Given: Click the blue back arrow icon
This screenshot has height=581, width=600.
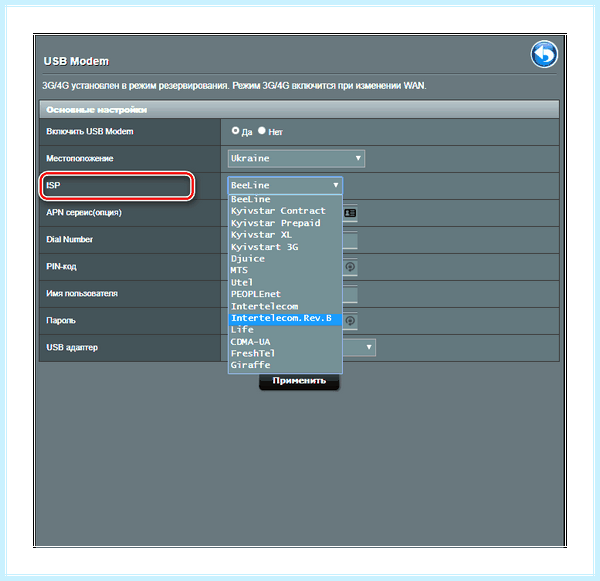Looking at the screenshot, I should click(x=544, y=54).
